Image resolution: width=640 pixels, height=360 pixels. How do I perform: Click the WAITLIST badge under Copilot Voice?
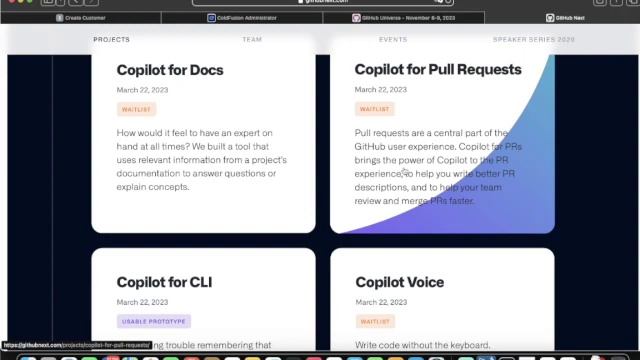[x=375, y=322]
